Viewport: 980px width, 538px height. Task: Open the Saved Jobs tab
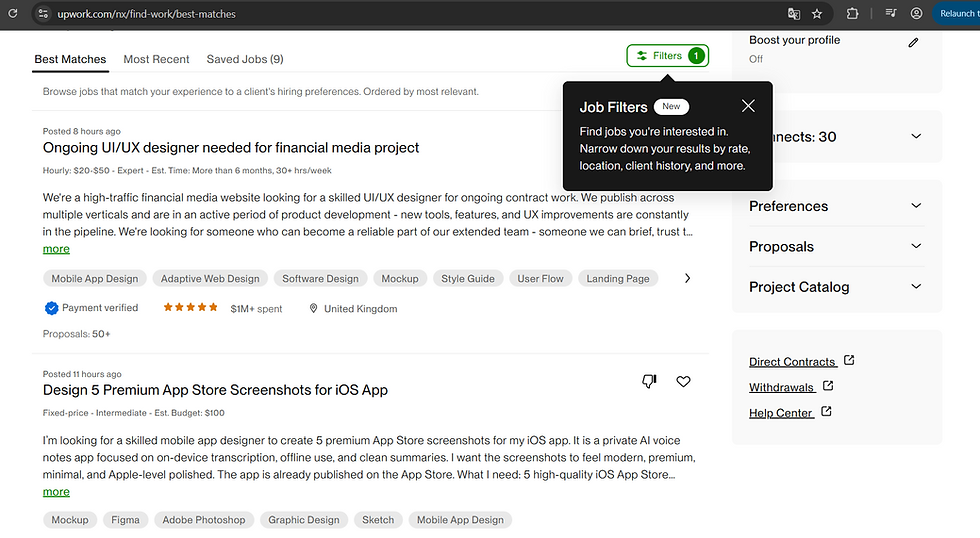point(245,59)
